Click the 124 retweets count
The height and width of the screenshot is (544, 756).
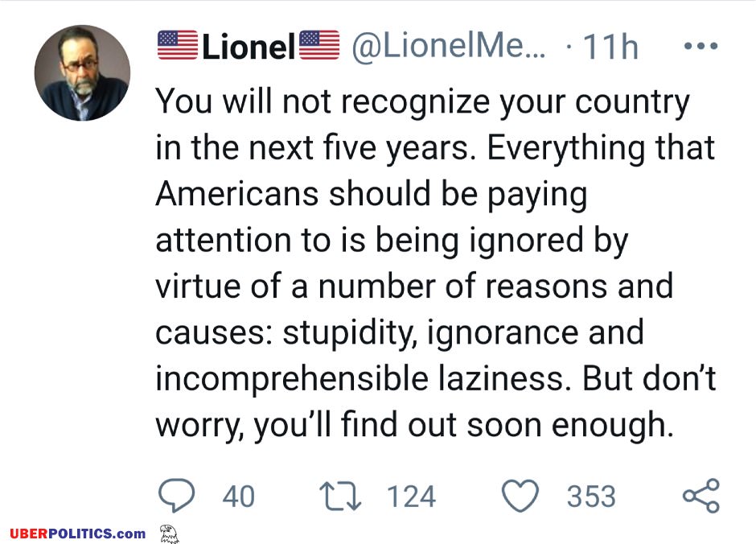pyautogui.click(x=411, y=497)
